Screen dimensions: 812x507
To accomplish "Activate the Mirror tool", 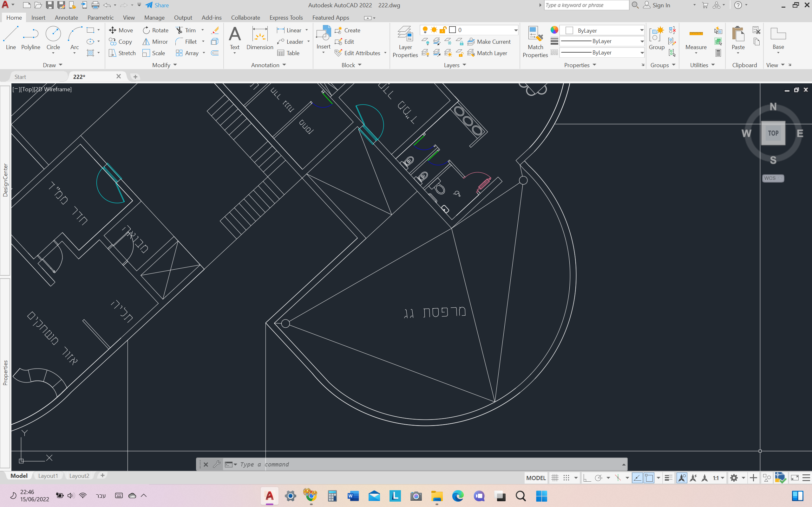I will 155,42.
